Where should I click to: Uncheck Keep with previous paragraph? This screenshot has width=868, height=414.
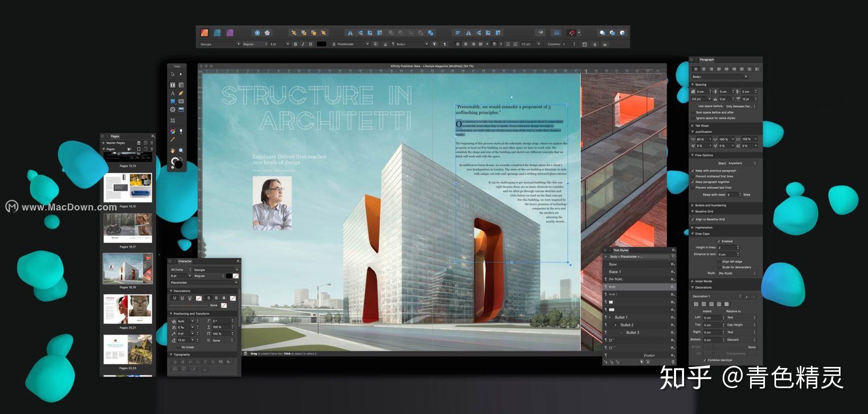click(693, 171)
